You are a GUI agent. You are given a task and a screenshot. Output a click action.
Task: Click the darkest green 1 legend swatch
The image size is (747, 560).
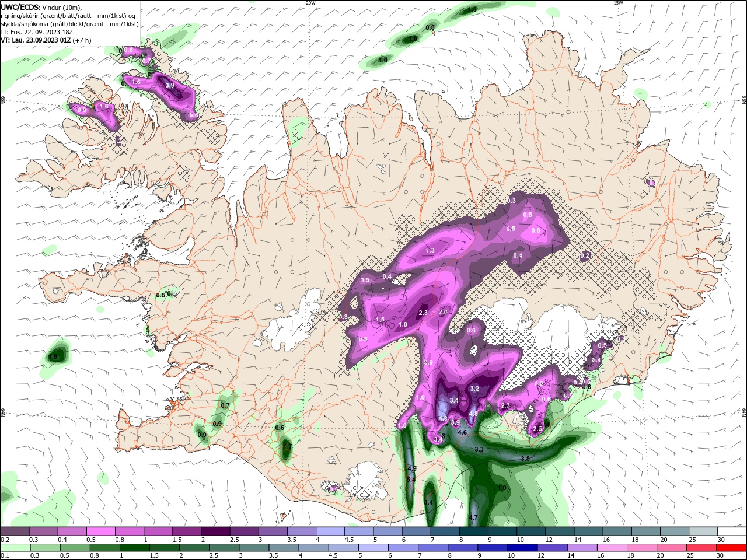click(134, 548)
